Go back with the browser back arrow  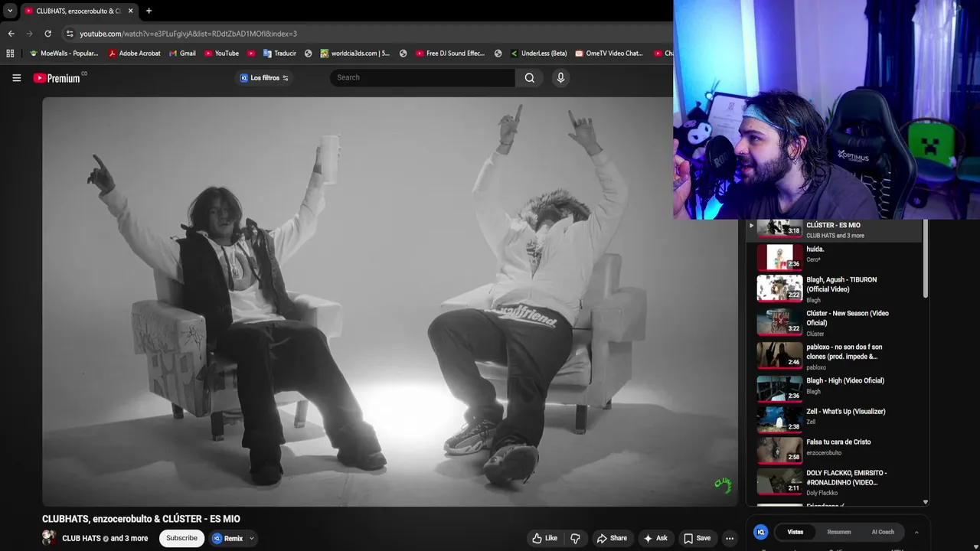pyautogui.click(x=11, y=34)
